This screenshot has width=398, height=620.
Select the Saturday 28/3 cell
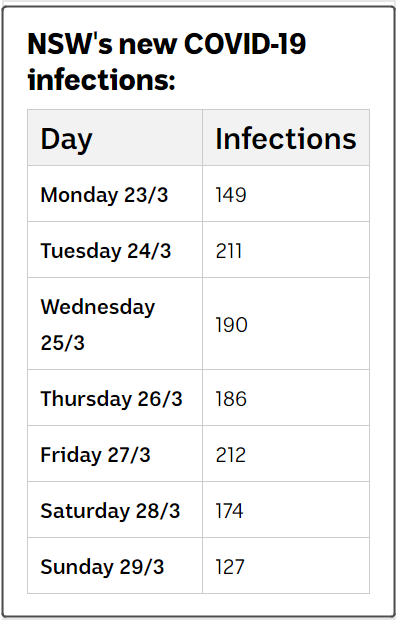click(115, 510)
